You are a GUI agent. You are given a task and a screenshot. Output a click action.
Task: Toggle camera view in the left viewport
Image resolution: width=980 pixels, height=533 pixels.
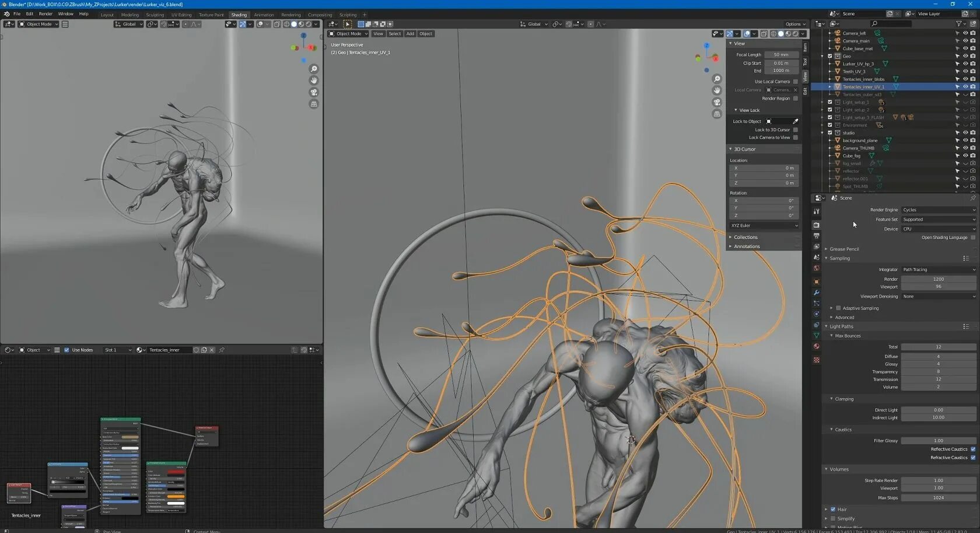click(314, 92)
